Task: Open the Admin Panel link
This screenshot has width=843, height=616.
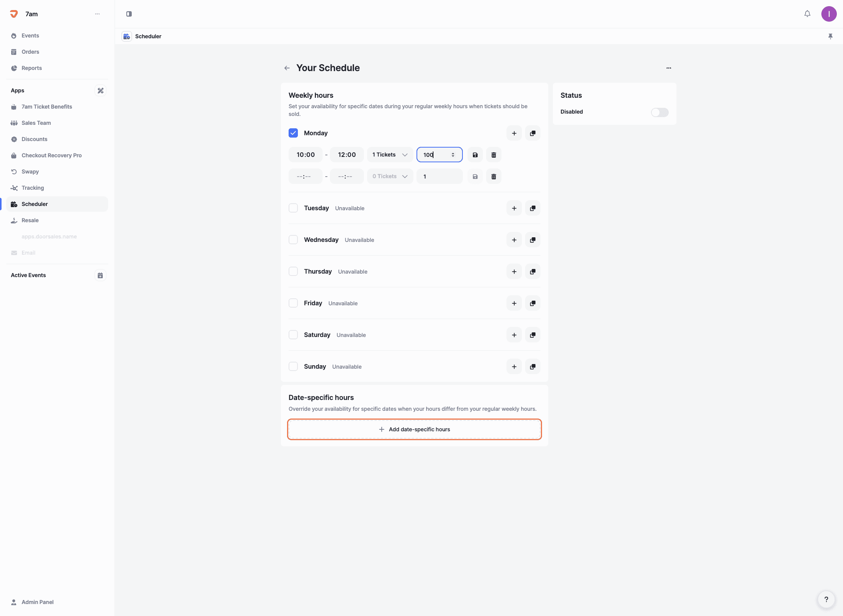Action: (37, 602)
